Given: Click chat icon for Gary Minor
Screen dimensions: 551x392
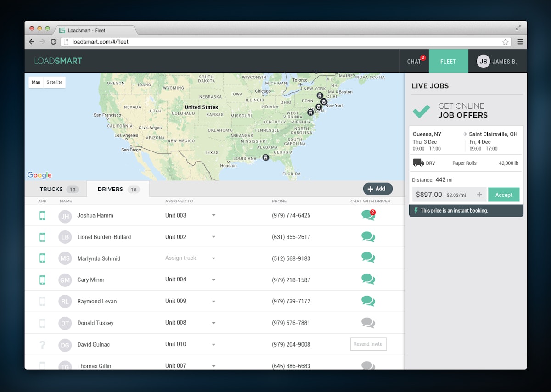Looking at the screenshot, I should [368, 280].
